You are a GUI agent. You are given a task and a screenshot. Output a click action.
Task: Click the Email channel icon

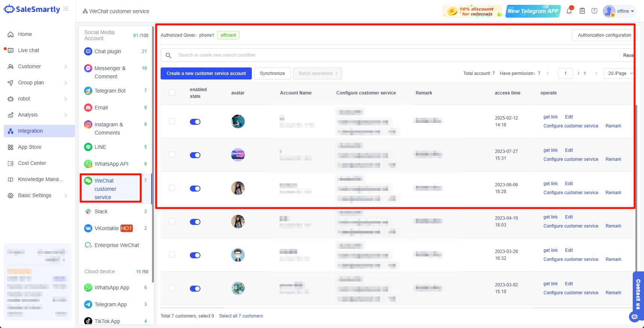pos(88,108)
